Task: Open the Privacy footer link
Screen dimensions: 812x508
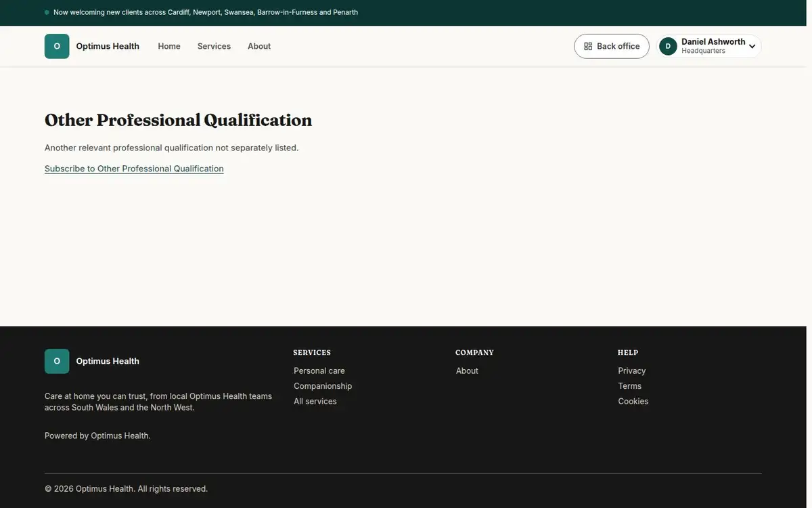Action: [632, 371]
